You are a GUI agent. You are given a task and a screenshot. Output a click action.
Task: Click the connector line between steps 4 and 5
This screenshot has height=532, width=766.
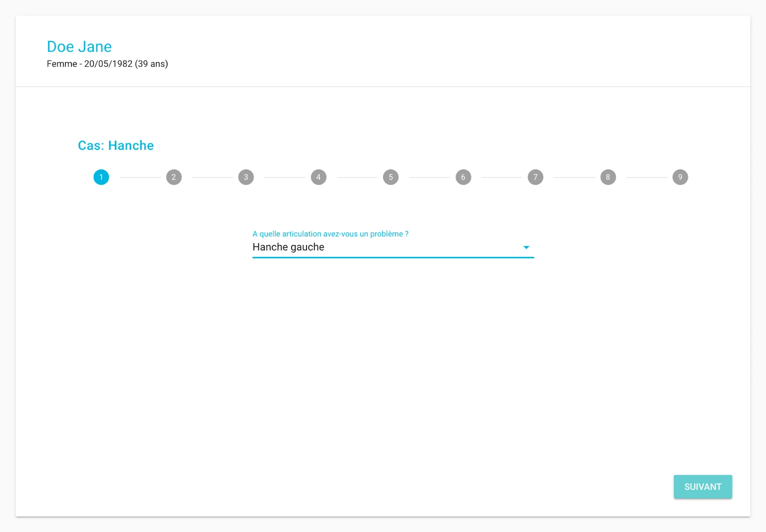pyautogui.click(x=357, y=177)
